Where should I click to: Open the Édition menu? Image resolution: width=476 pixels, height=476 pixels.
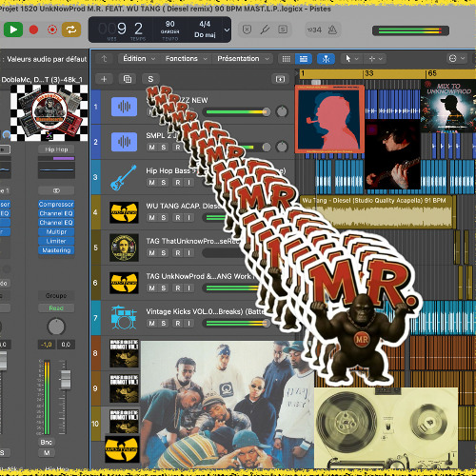[139, 59]
